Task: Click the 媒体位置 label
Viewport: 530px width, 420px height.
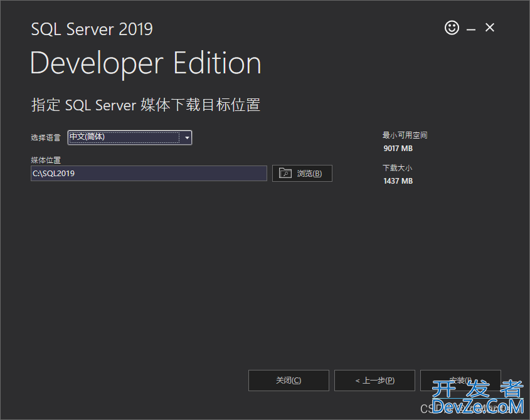Action: (46, 160)
